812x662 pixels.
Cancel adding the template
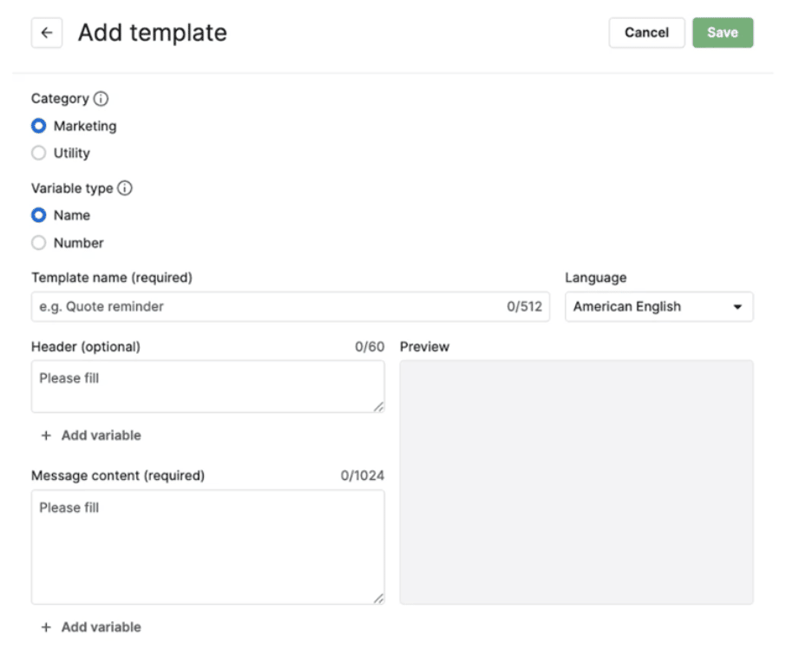[647, 33]
